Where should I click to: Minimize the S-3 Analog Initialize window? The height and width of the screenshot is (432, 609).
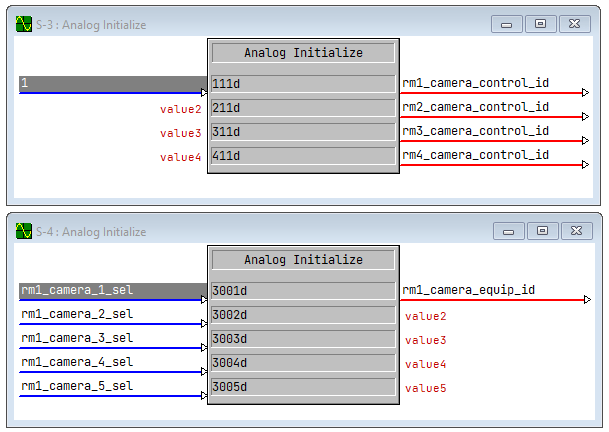click(508, 24)
